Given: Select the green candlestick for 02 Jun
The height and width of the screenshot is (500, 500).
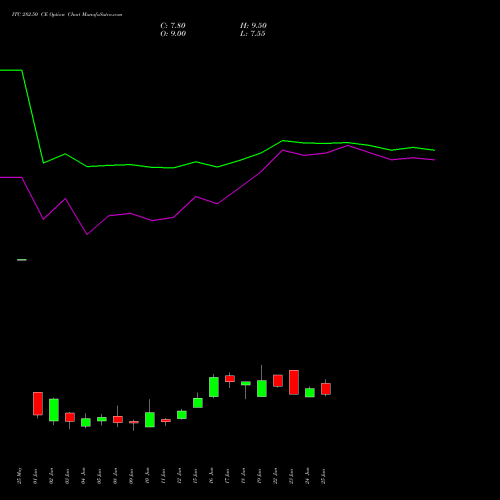Looking at the screenshot, I should pos(54,410).
